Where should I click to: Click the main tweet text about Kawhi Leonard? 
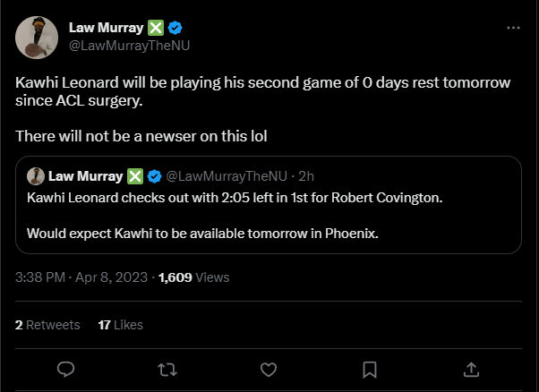pos(263,90)
